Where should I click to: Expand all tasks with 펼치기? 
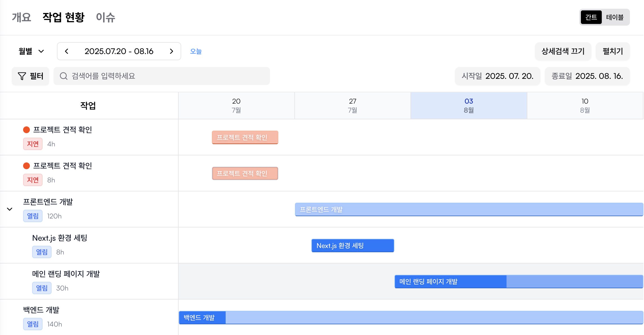click(612, 51)
